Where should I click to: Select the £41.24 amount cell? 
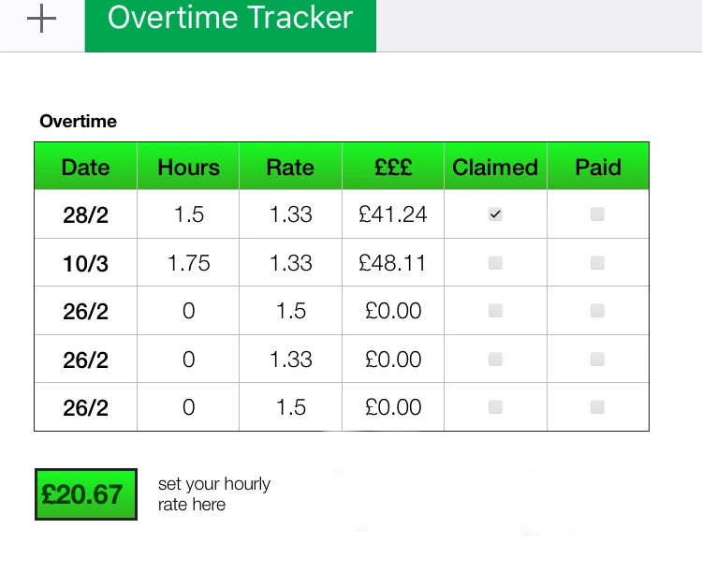click(x=393, y=214)
